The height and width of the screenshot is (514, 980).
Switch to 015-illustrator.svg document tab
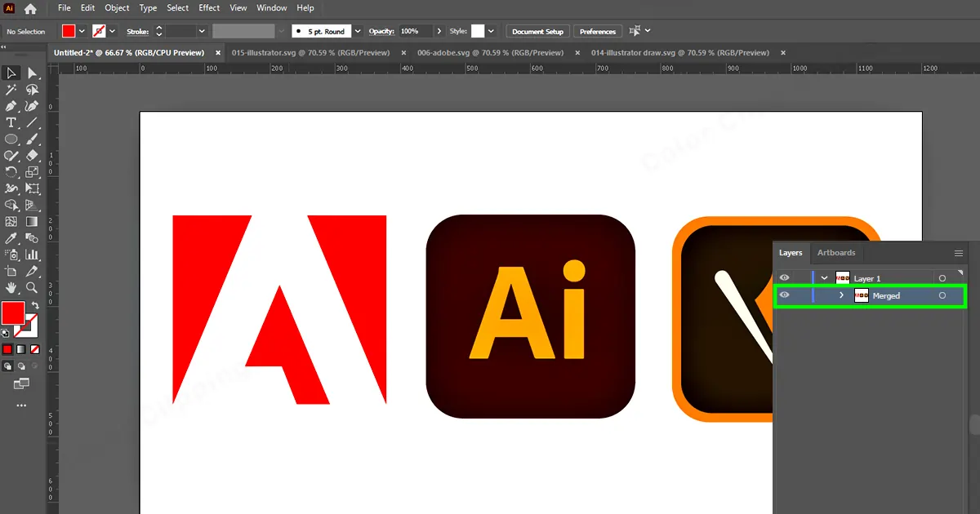[310, 52]
